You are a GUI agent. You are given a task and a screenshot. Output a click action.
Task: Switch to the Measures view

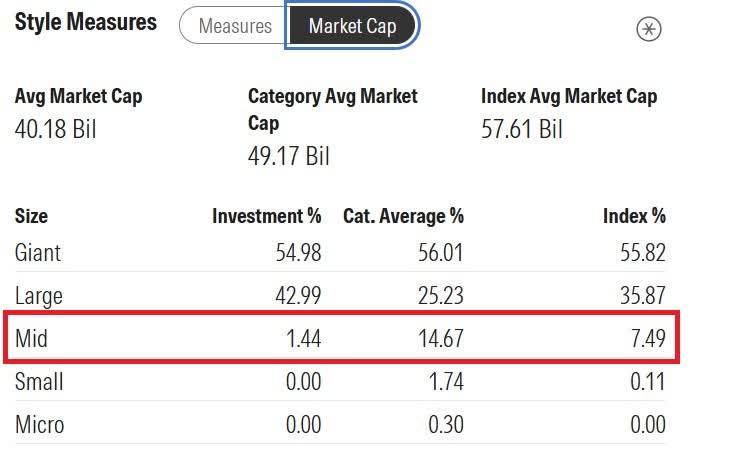235,26
